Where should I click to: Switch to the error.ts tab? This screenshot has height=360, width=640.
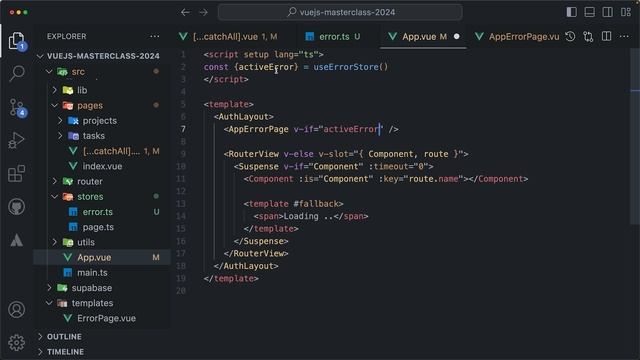(x=333, y=37)
